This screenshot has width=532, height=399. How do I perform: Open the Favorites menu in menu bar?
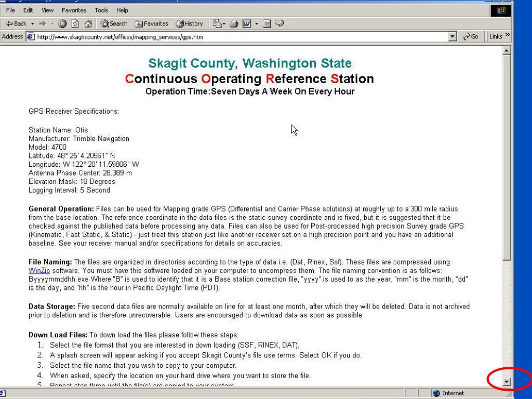[x=74, y=10]
